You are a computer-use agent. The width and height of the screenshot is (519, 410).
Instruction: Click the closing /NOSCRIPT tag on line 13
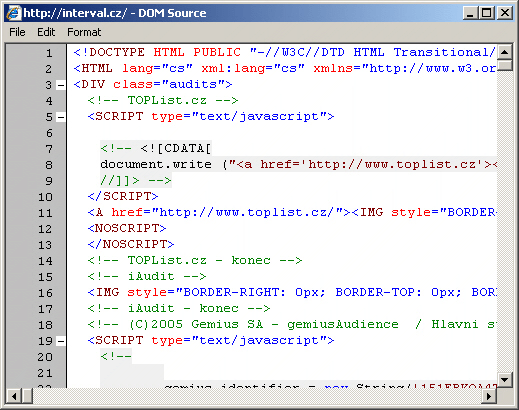[x=131, y=244]
